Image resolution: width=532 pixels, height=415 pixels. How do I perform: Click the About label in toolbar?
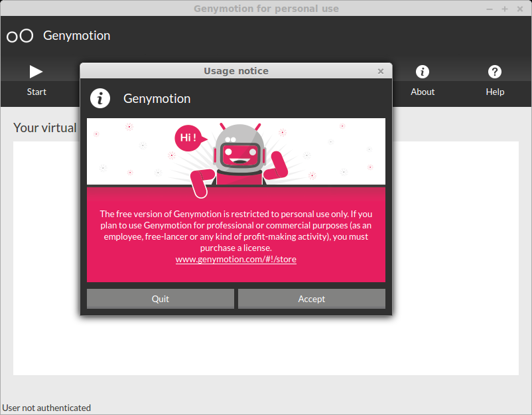[423, 92]
